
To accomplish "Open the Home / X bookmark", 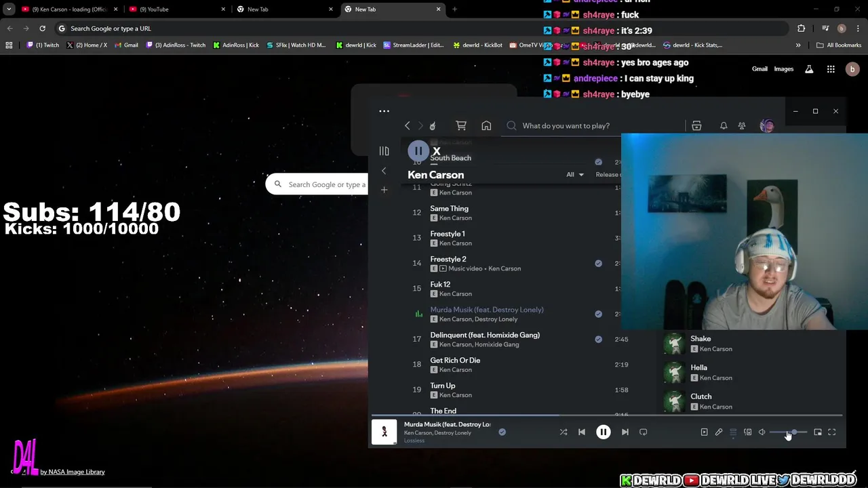I will (x=87, y=45).
